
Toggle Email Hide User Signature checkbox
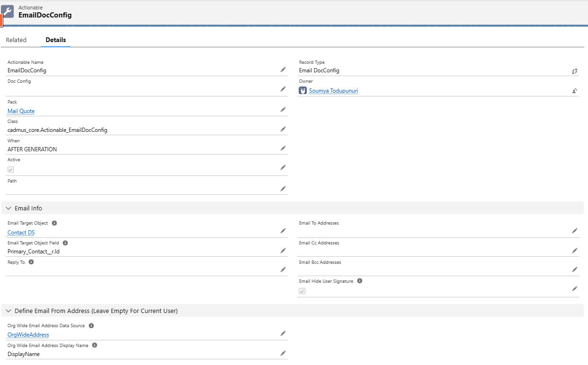tap(302, 291)
